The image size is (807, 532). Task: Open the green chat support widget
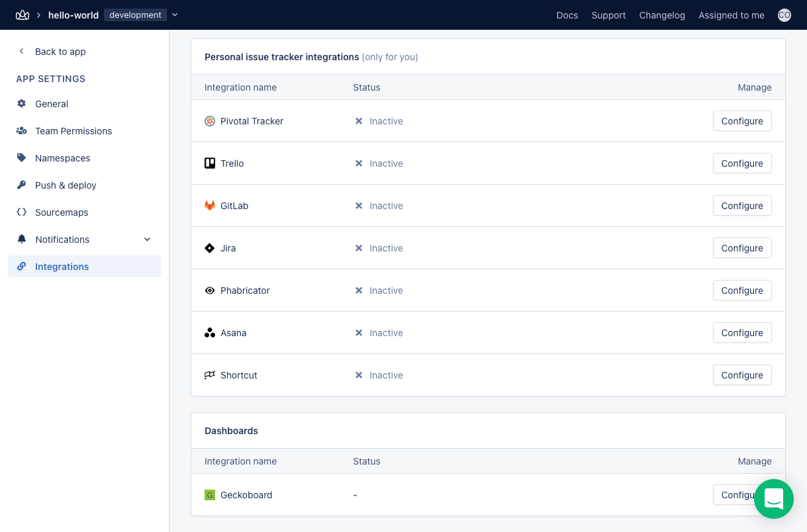click(774, 499)
